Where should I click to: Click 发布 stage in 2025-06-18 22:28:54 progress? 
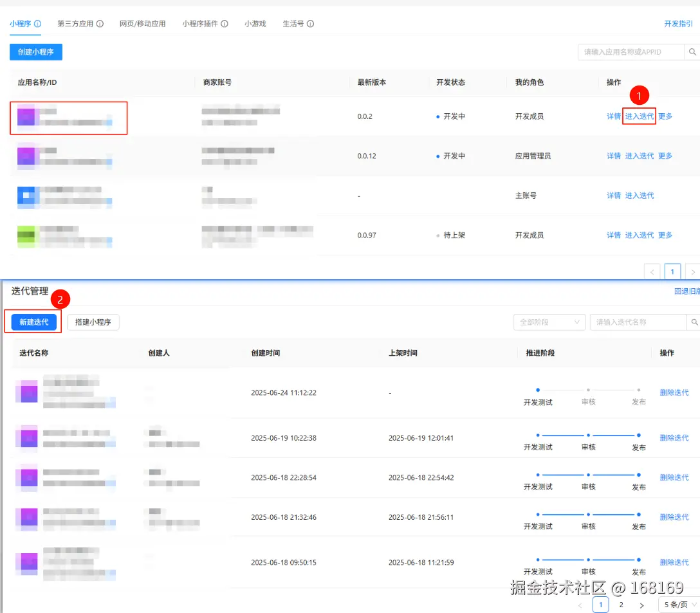639,487
